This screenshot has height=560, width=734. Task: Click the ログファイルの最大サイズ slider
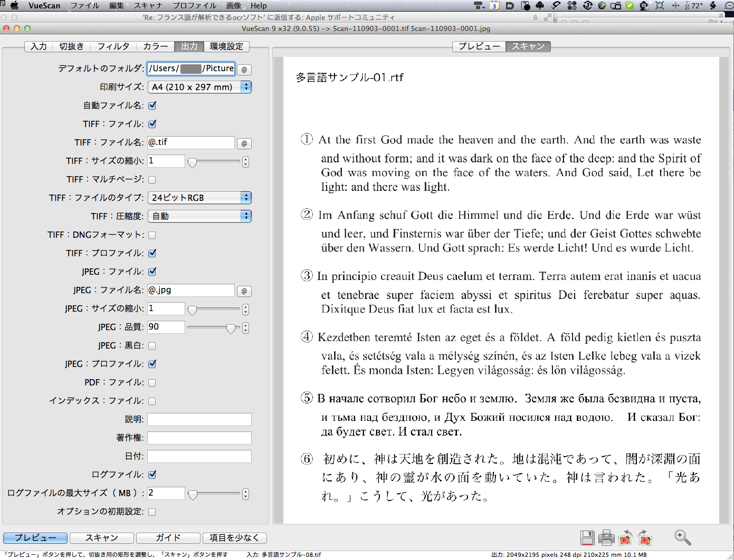[214, 494]
